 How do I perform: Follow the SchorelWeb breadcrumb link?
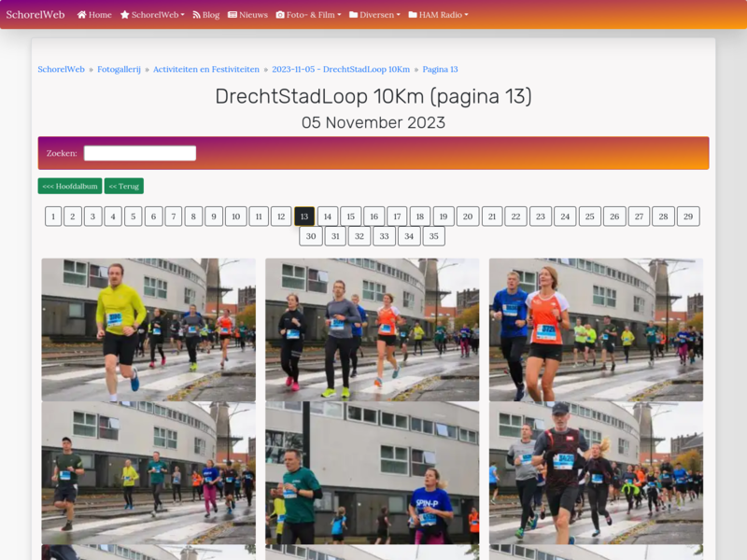tap(61, 69)
